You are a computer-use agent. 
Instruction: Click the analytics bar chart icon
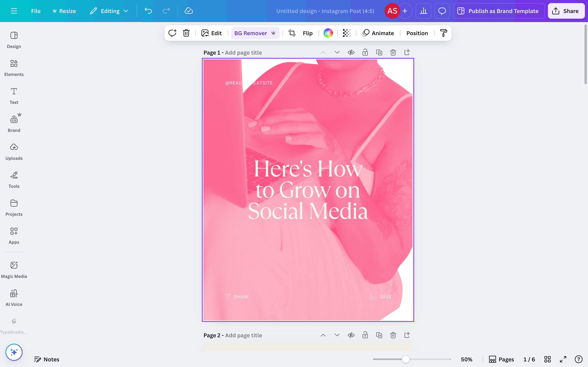pyautogui.click(x=423, y=11)
